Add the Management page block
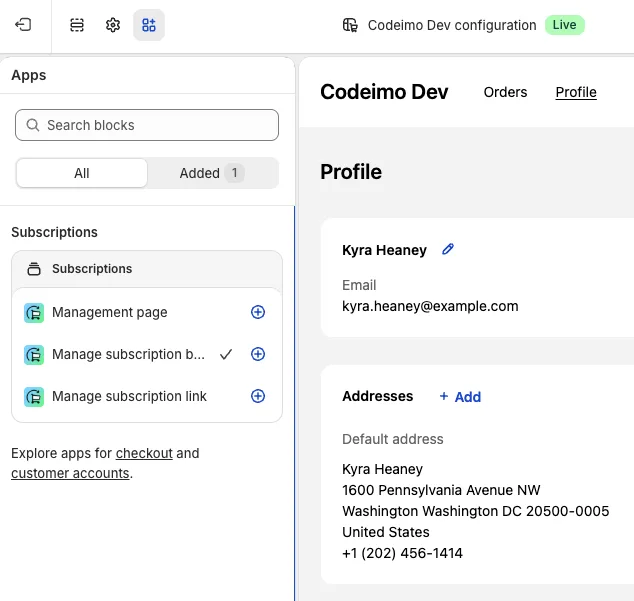This screenshot has height=601, width=634. [x=258, y=312]
